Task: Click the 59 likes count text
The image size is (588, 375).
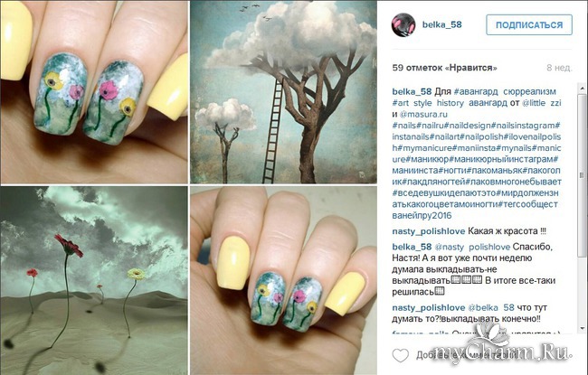Action: click(x=445, y=68)
